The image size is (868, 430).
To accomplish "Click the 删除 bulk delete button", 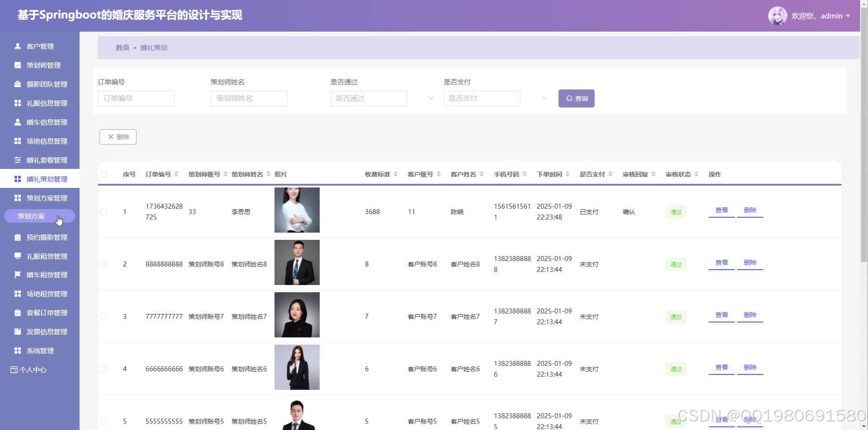I will 118,136.
